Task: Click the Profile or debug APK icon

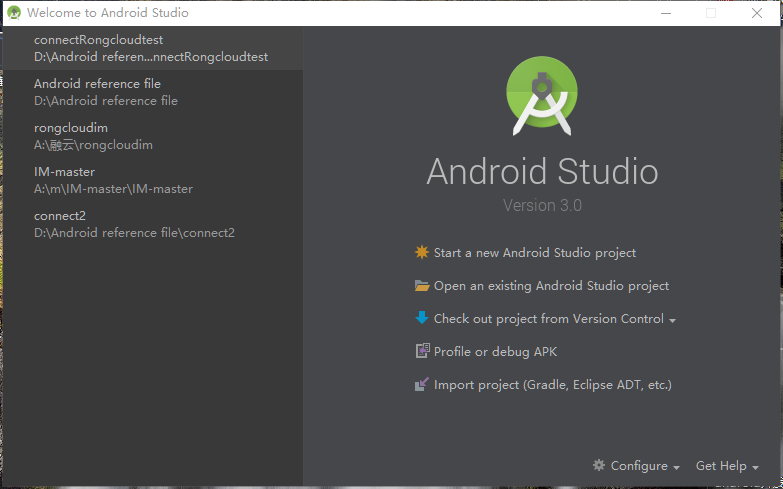Action: coord(422,351)
